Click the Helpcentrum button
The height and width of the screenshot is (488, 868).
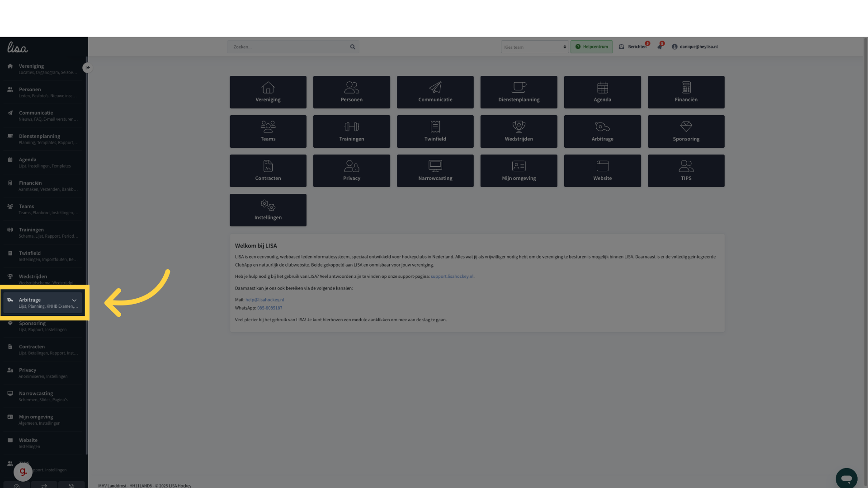coord(591,47)
